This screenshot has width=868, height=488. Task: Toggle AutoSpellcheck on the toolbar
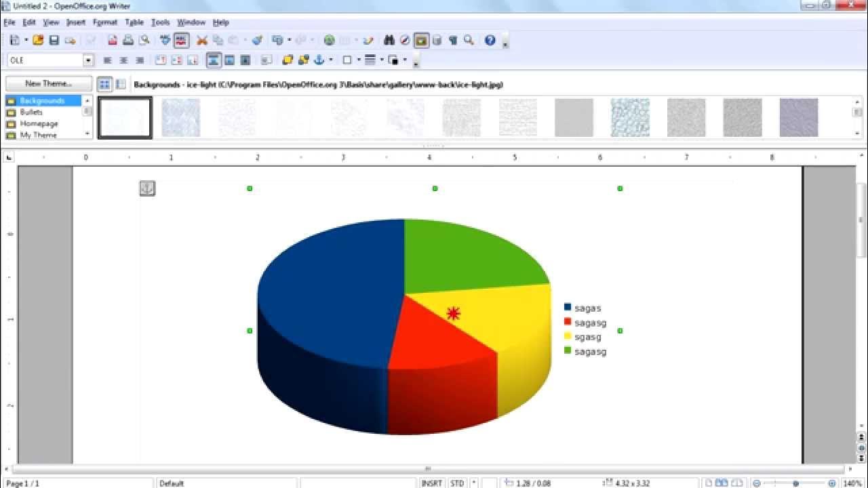(x=181, y=40)
